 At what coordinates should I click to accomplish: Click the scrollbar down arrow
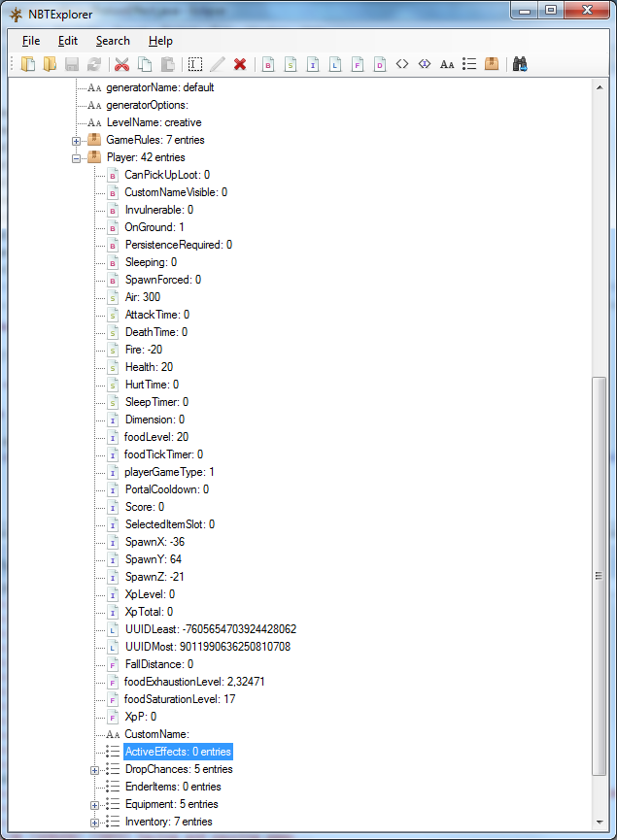pos(600,823)
